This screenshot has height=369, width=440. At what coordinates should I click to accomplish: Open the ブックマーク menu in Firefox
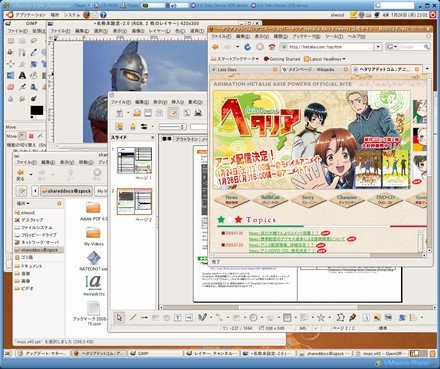click(x=306, y=37)
